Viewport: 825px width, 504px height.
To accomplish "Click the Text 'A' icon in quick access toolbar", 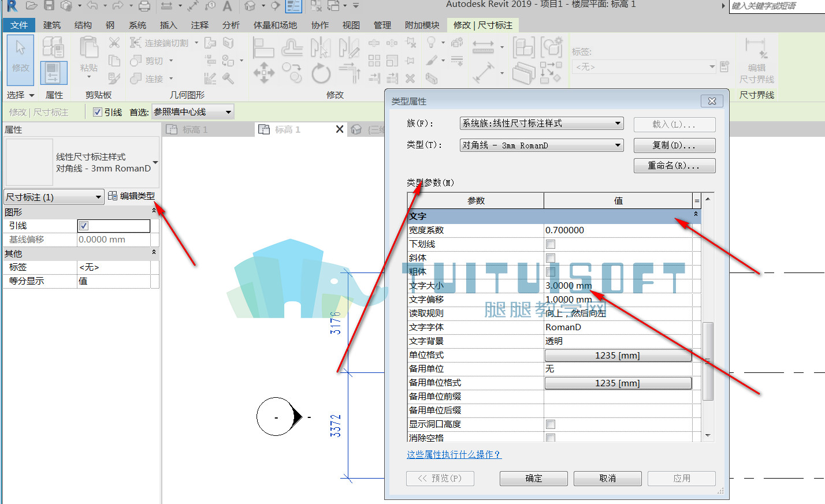I will (x=227, y=6).
